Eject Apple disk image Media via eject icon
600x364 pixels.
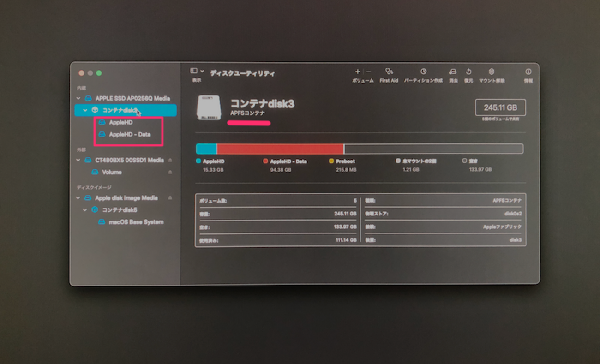pos(170,198)
